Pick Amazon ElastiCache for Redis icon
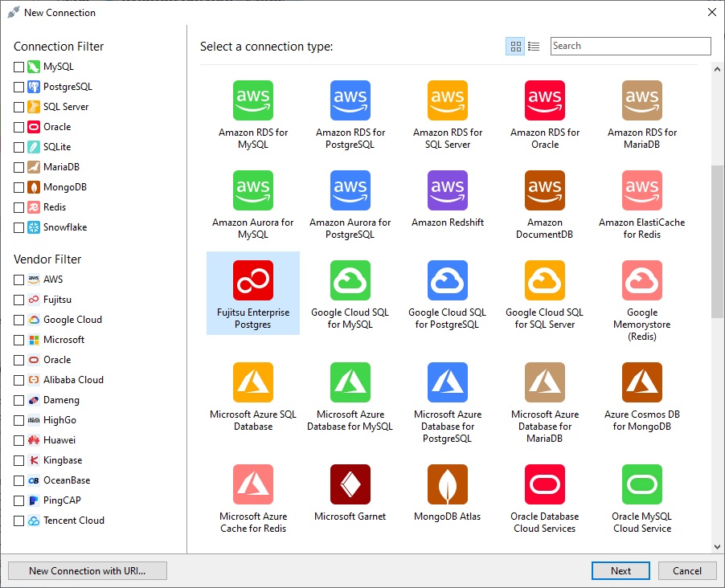The height and width of the screenshot is (588, 725). [641, 190]
